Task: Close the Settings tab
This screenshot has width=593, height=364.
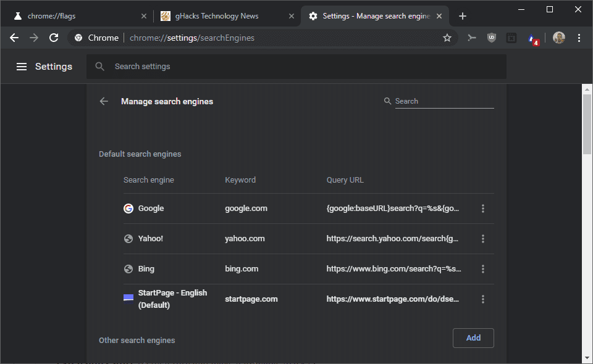Action: click(x=439, y=16)
